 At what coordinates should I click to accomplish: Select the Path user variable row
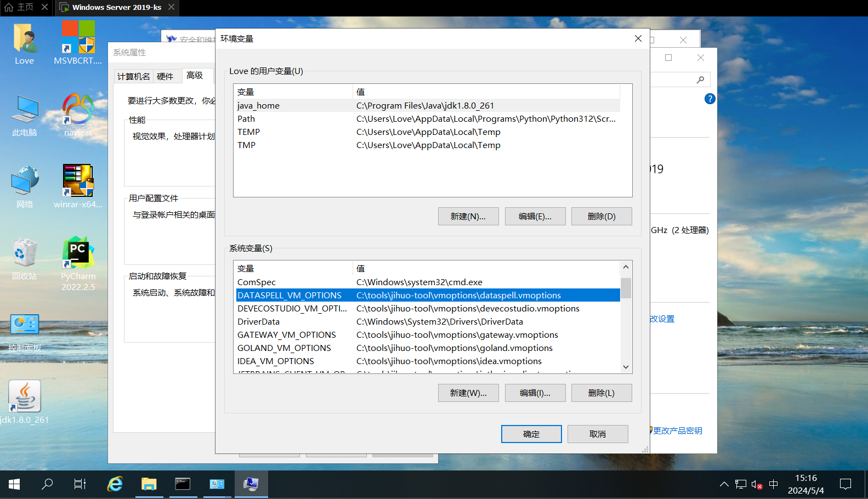427,118
